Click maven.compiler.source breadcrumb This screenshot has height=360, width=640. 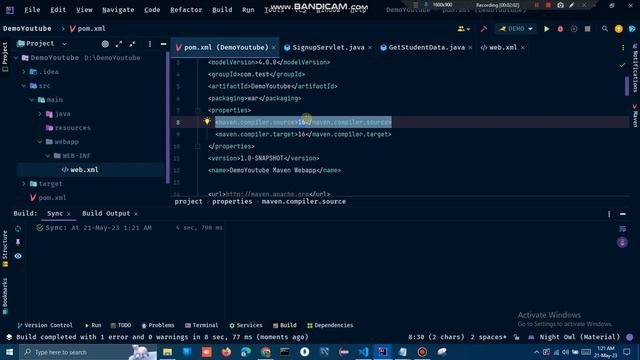(304, 202)
